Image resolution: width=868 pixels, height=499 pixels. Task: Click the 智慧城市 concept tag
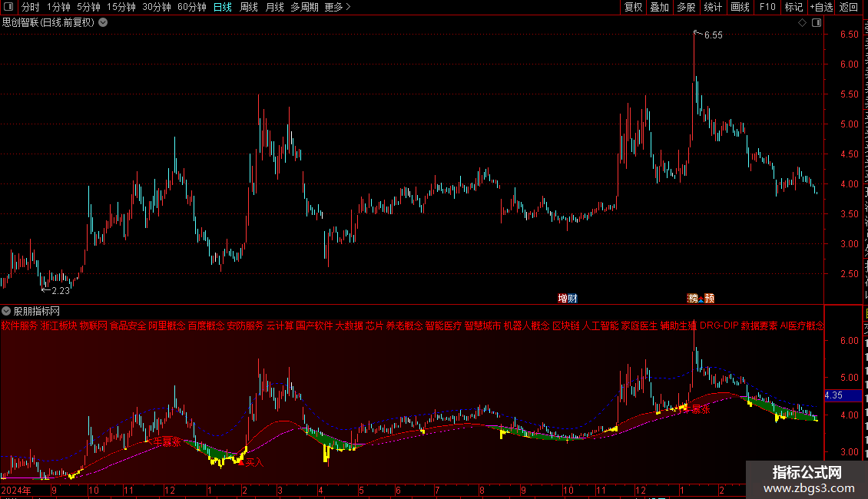click(482, 326)
